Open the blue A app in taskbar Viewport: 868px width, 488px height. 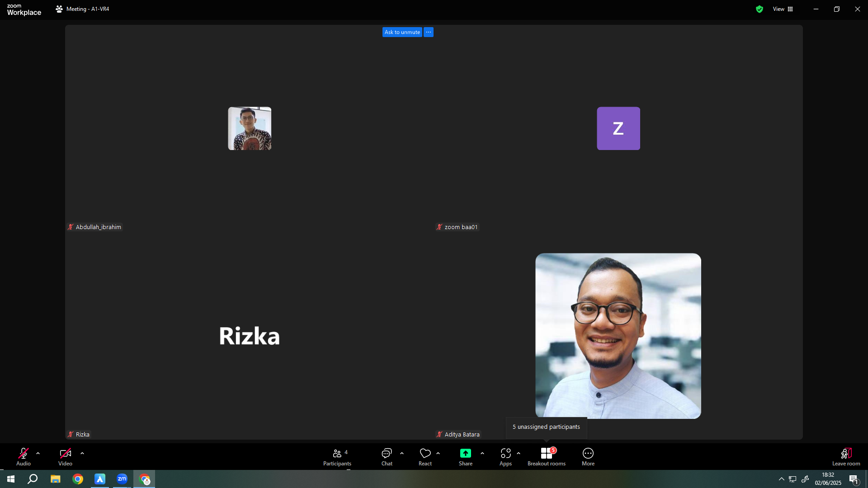pos(100,479)
